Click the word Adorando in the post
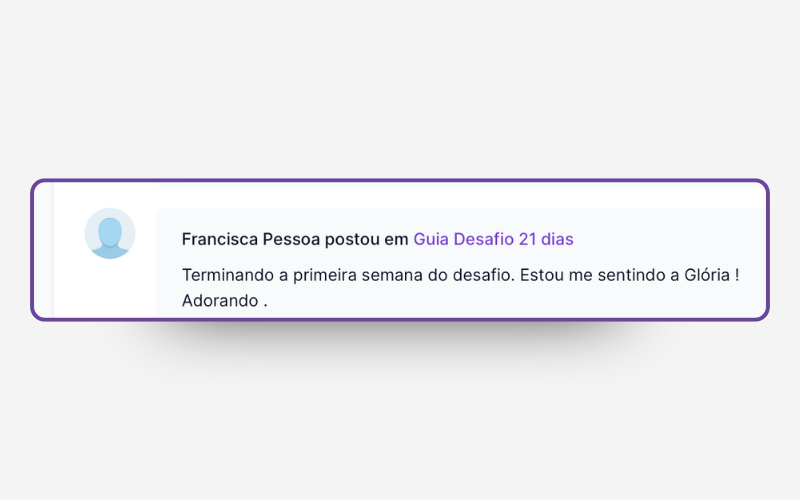 click(x=220, y=300)
